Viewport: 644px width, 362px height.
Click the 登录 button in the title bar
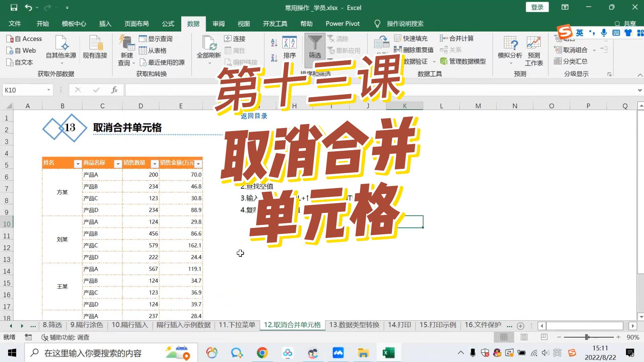(x=537, y=7)
